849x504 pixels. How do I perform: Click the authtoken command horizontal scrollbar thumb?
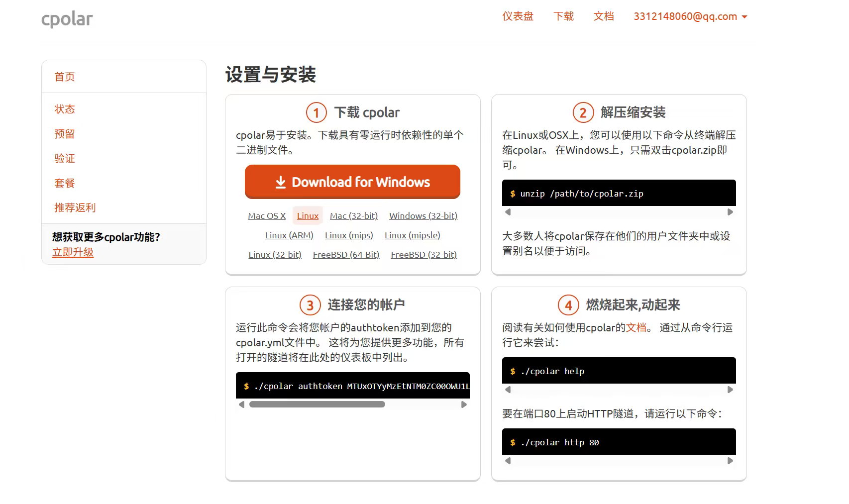coord(317,404)
